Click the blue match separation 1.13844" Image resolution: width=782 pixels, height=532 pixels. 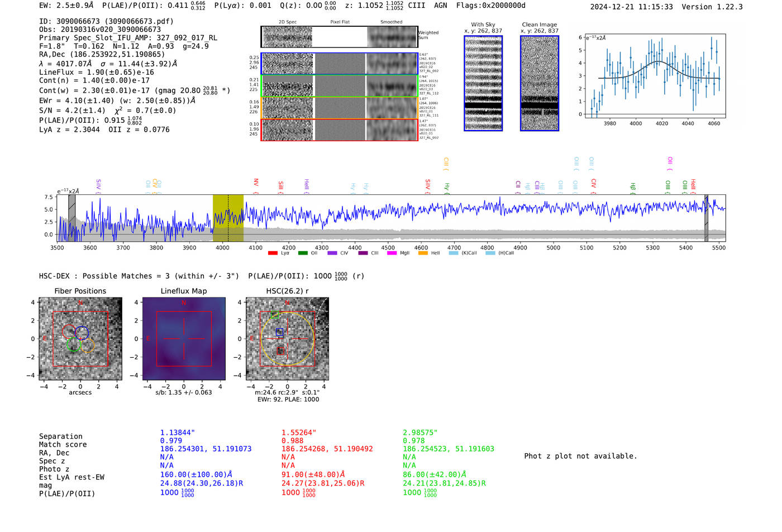[178, 433]
